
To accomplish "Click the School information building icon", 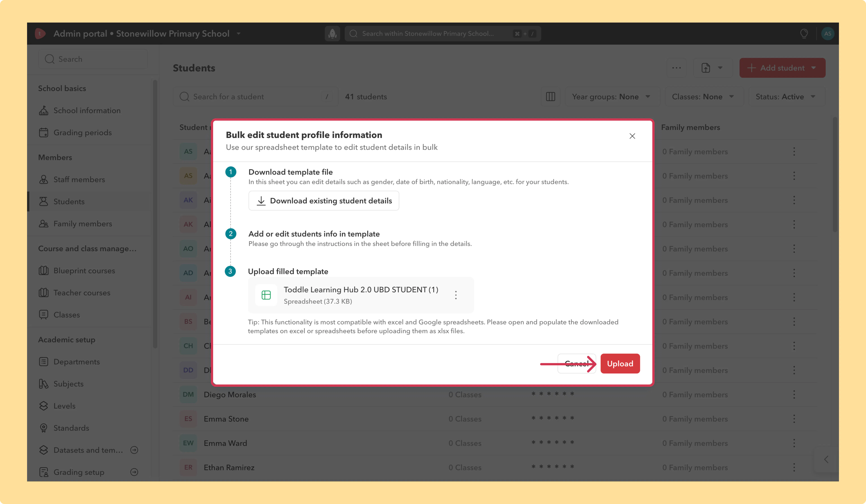I will (x=44, y=111).
